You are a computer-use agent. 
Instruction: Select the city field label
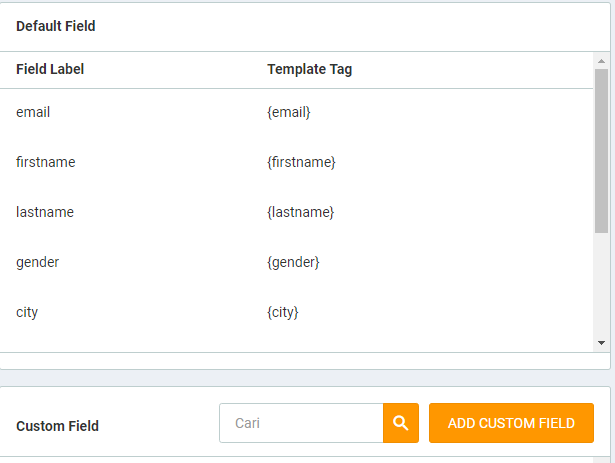tap(27, 312)
